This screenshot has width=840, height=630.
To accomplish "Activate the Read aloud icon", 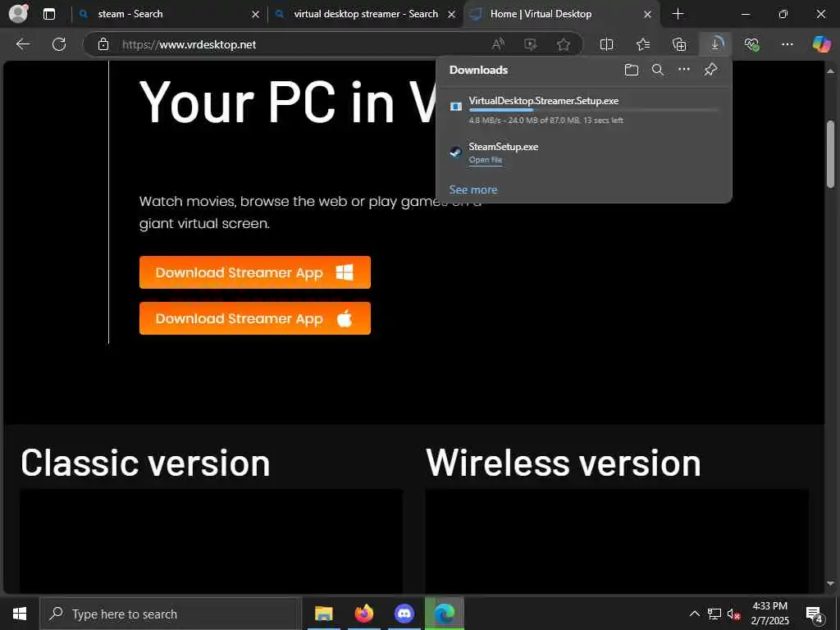I will (x=498, y=44).
